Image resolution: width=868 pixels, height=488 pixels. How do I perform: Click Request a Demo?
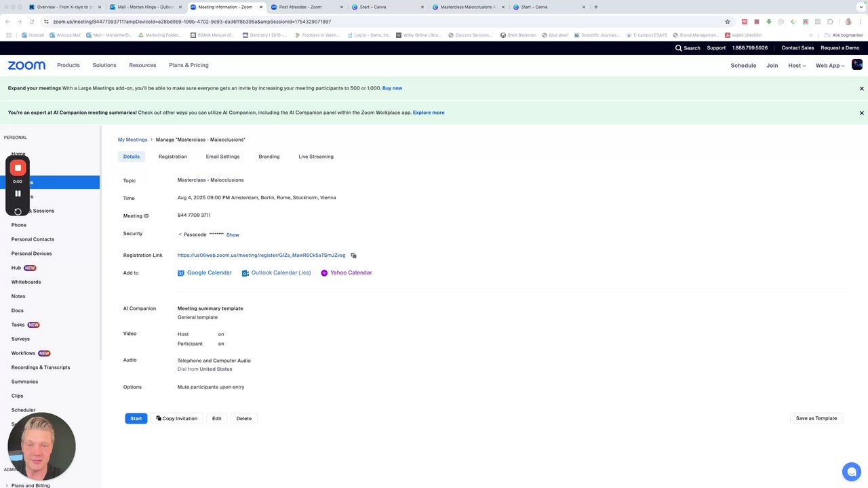(x=840, y=48)
